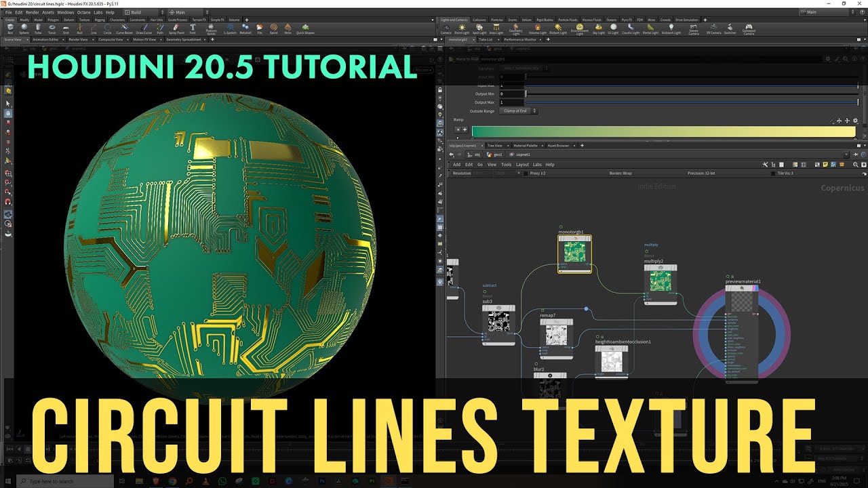Image resolution: width=868 pixels, height=488 pixels.
Task: Open the Windows menu
Action: (x=66, y=12)
